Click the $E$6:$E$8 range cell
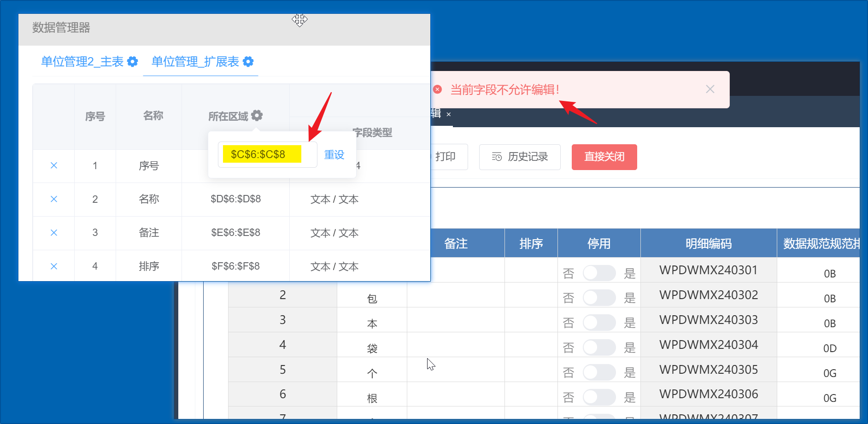The width and height of the screenshot is (868, 424). [x=235, y=233]
